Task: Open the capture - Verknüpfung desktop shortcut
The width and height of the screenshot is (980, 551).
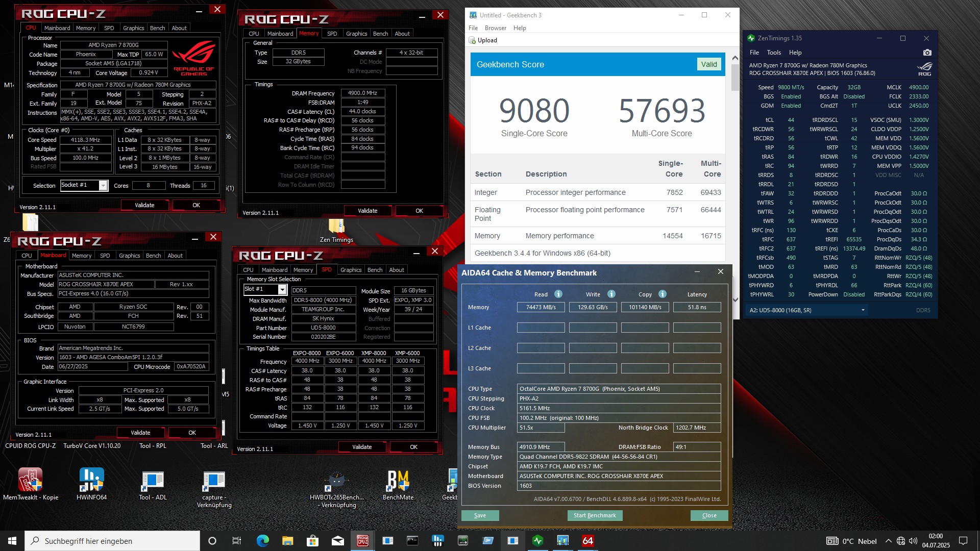Action: pyautogui.click(x=214, y=480)
